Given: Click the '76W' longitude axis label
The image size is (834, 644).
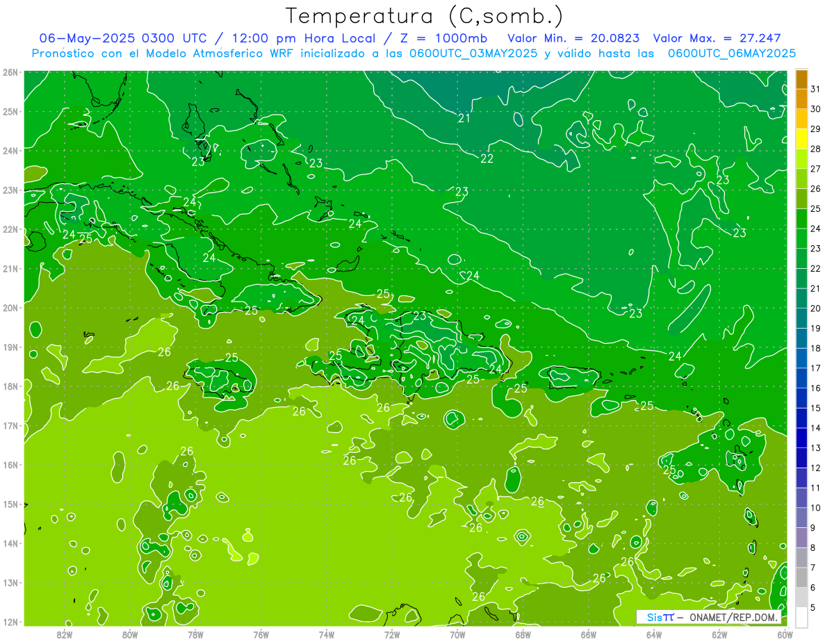Looking at the screenshot, I should coord(261,634).
